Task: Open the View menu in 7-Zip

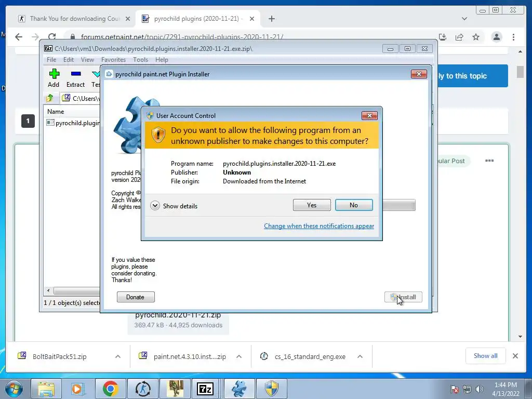Action: 87,60
